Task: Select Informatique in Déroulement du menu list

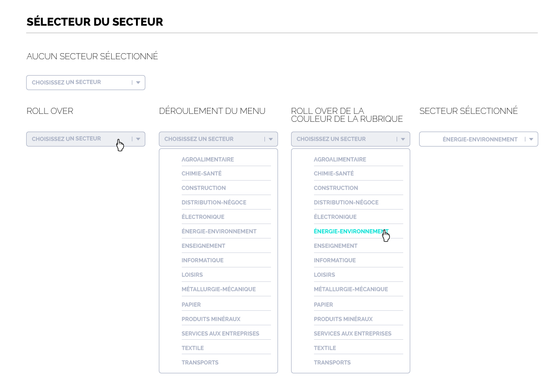Action: click(202, 260)
